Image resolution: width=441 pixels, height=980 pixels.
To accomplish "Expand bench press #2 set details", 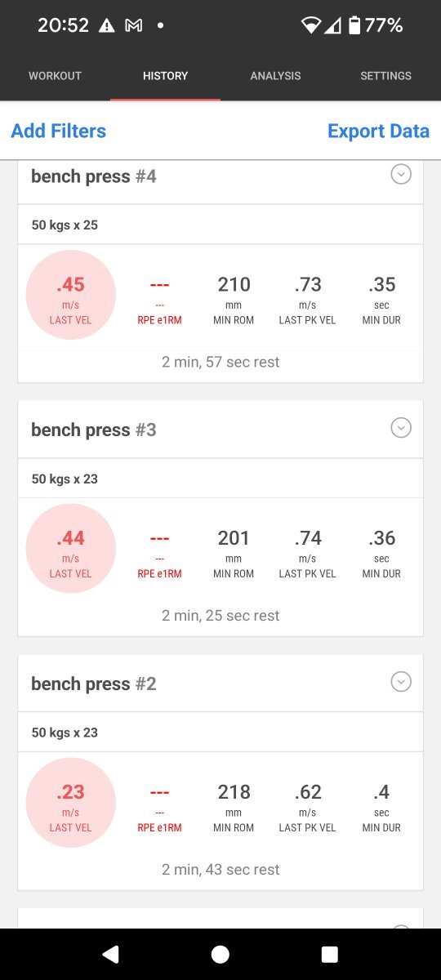I will pyautogui.click(x=400, y=682).
